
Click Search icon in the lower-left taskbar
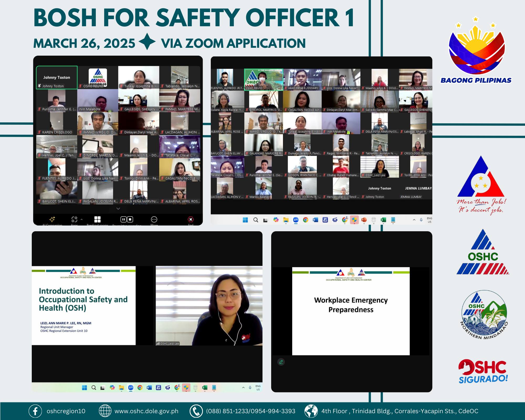94,387
